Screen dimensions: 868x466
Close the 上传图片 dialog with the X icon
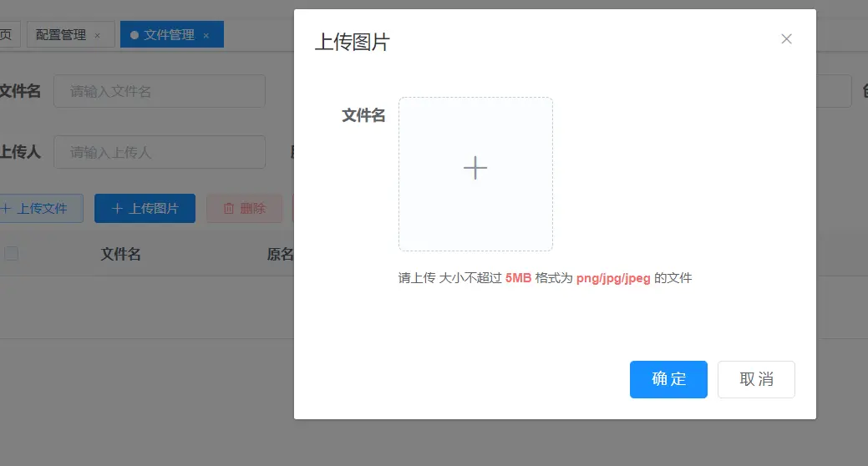coord(786,38)
